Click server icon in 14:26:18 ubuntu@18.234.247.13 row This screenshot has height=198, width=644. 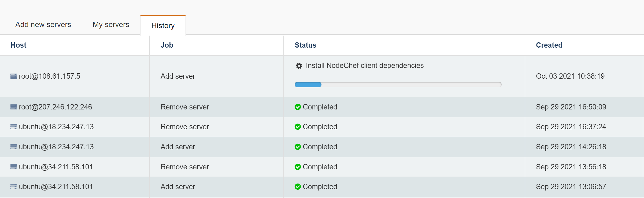pos(14,147)
